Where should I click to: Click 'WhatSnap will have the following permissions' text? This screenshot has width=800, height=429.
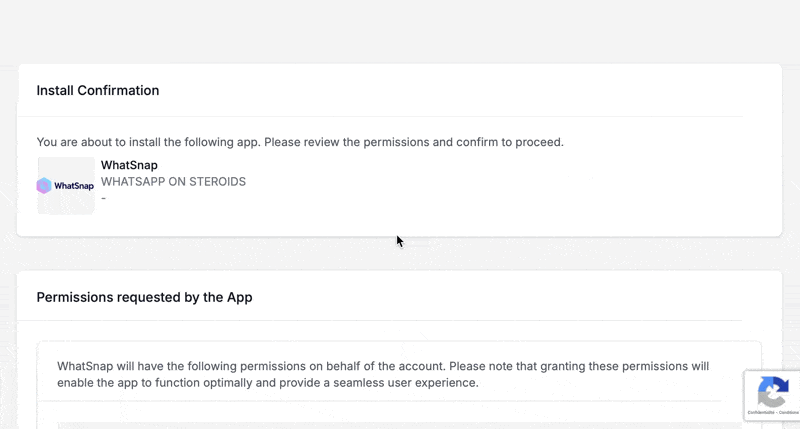[x=200, y=366]
